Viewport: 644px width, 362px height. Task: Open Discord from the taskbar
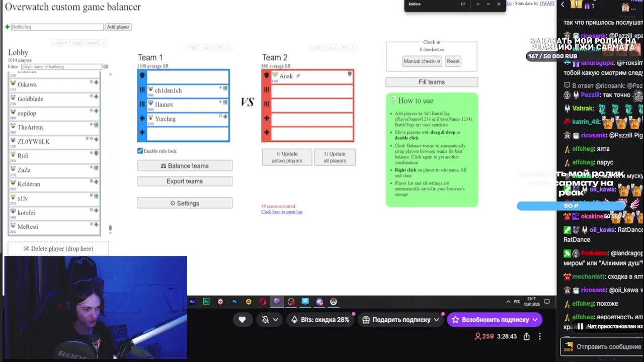[x=319, y=302]
